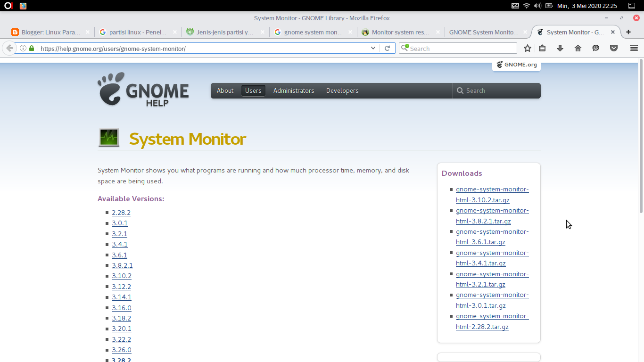Click the GNOME Help foot logo
The image size is (644, 362).
(109, 90)
